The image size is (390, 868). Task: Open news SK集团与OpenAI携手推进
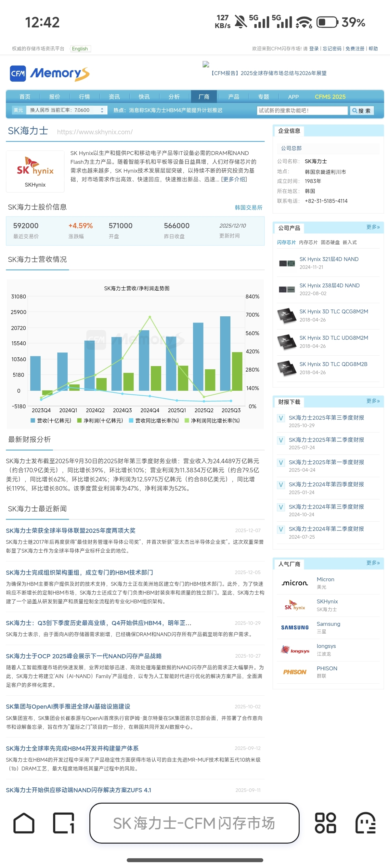(x=68, y=706)
